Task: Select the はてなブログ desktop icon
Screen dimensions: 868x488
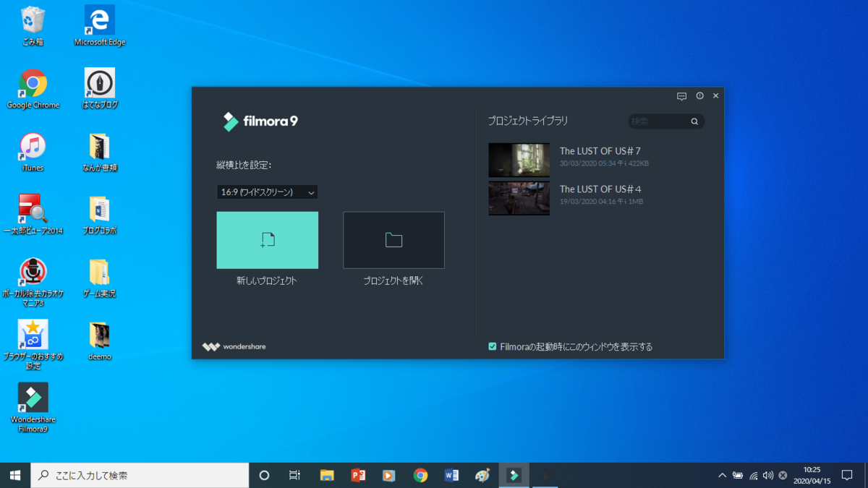Action: click(100, 89)
